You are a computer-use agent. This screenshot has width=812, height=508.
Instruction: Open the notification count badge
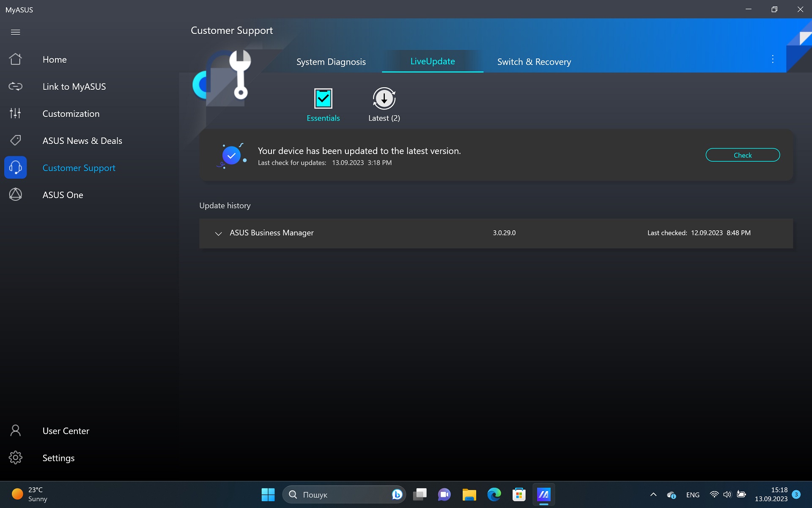point(796,494)
